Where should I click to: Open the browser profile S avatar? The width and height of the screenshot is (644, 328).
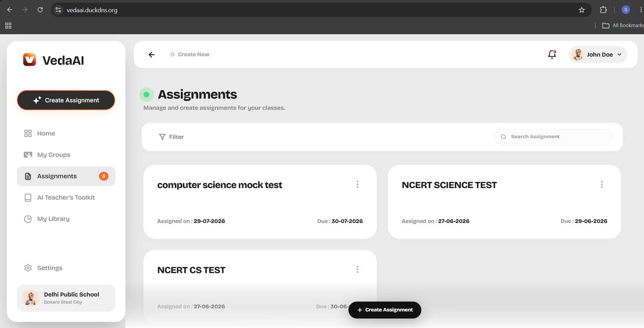626,10
